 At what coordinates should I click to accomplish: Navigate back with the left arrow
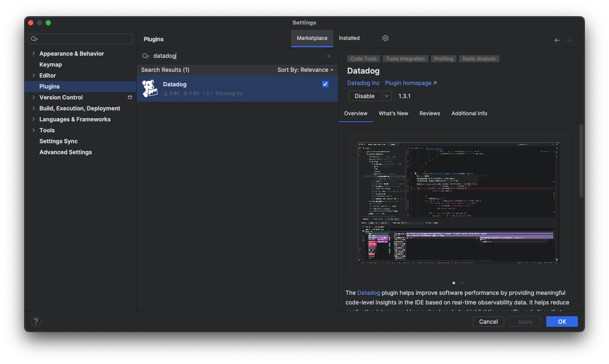pos(557,40)
